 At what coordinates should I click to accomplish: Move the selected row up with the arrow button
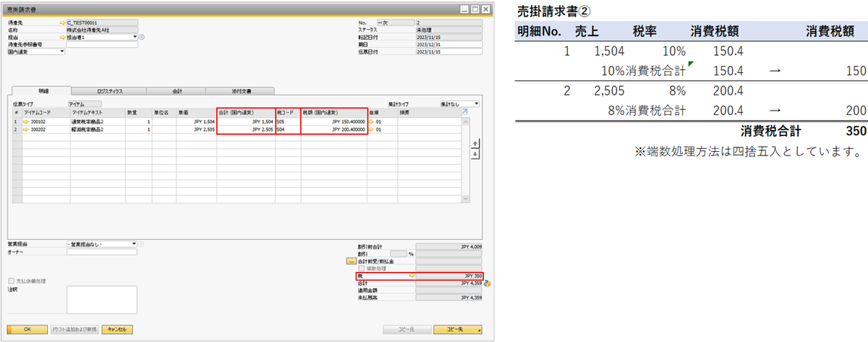pyautogui.click(x=475, y=143)
